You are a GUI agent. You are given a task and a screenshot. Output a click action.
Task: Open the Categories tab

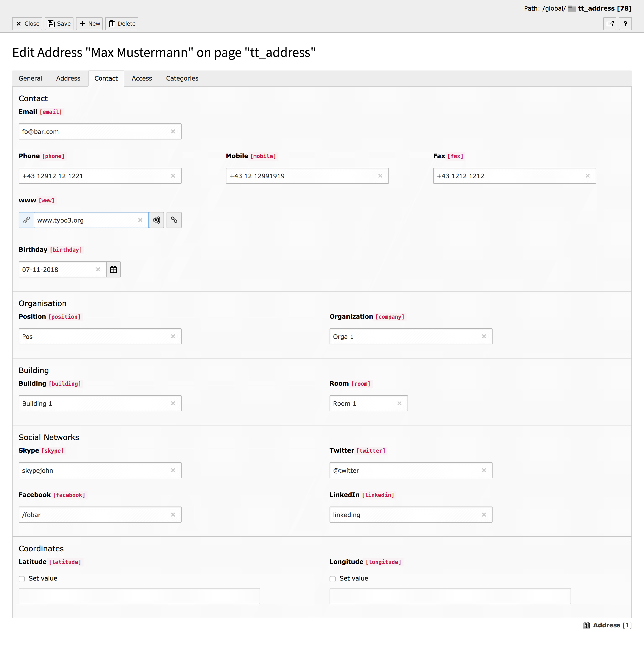point(182,78)
